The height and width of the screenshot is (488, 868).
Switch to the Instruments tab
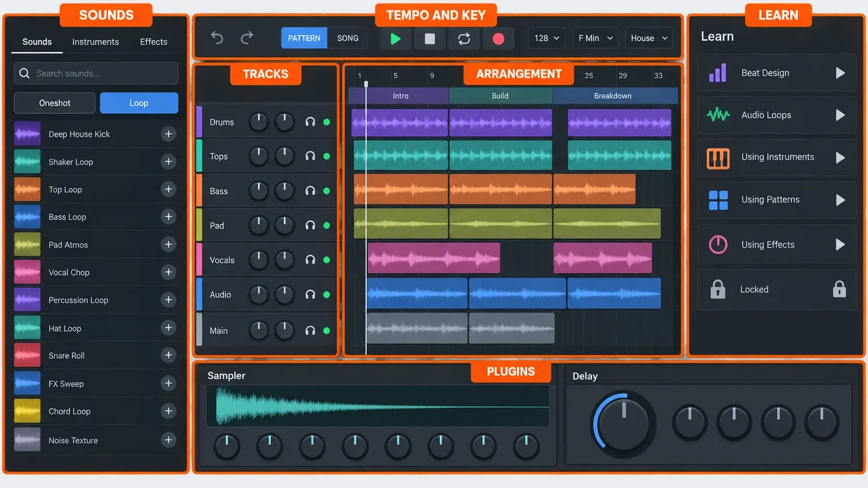(96, 42)
